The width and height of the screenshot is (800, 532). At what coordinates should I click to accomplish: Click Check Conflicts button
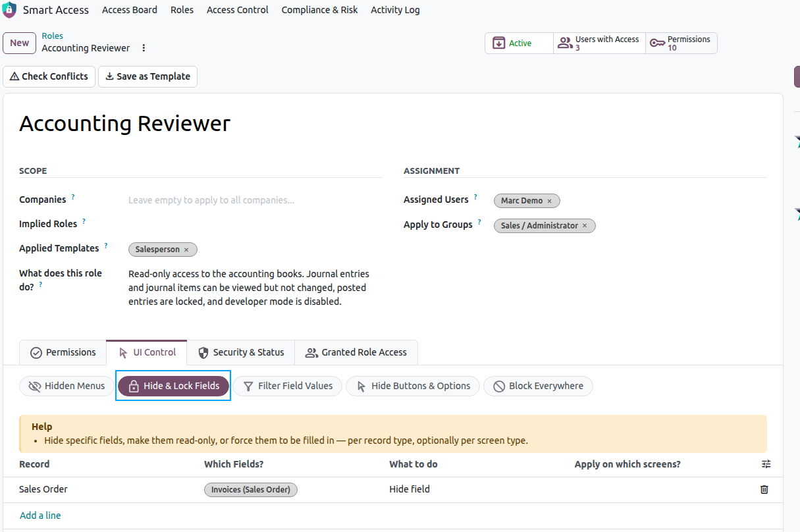pos(49,76)
